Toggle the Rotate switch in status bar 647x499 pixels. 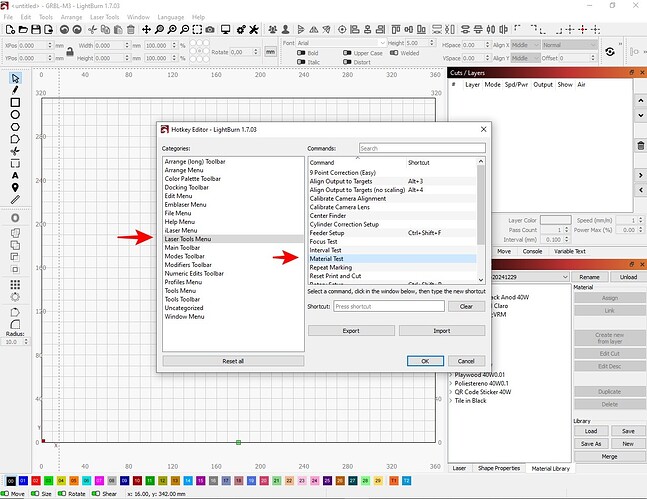(x=62, y=494)
